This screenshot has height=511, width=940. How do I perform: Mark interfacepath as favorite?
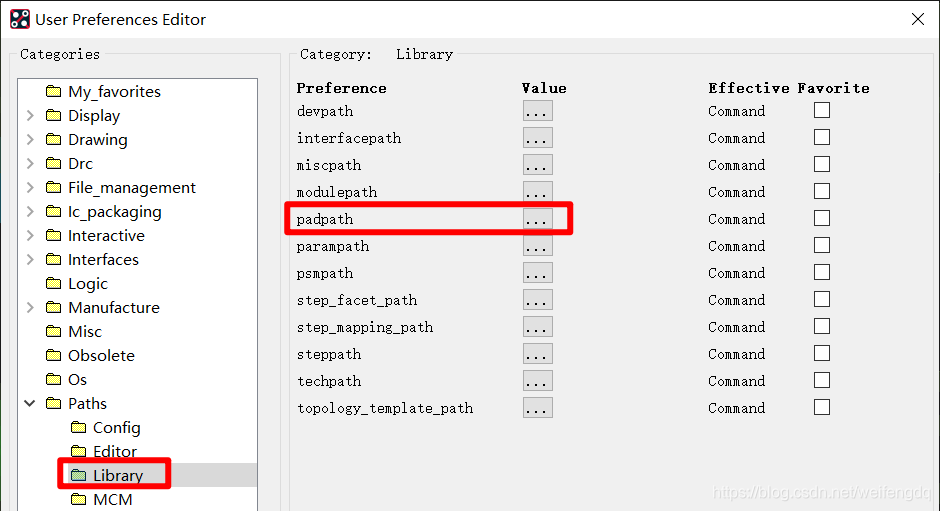point(822,137)
